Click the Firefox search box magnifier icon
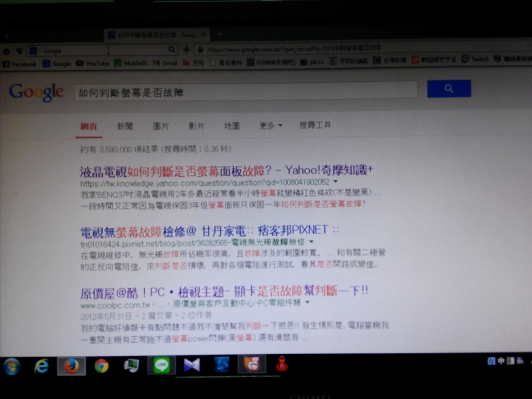 [172, 50]
